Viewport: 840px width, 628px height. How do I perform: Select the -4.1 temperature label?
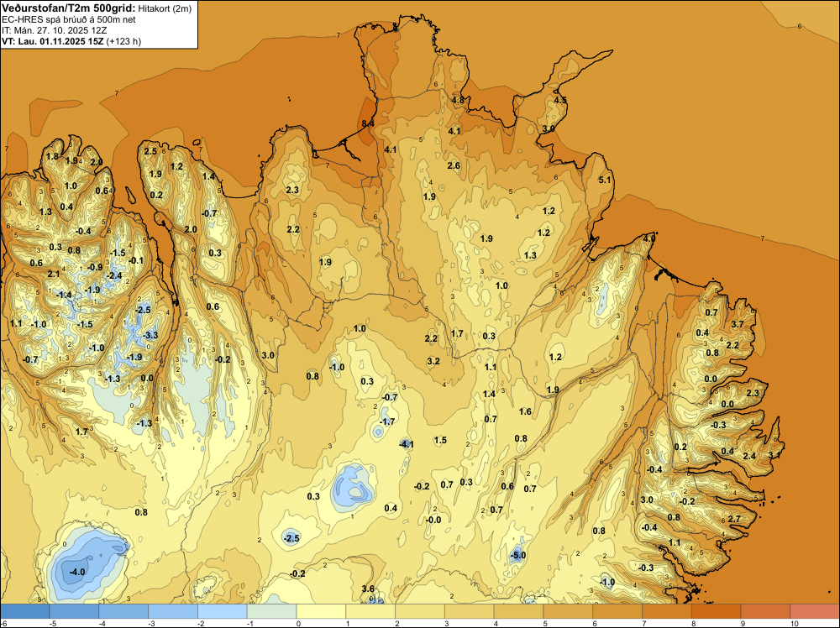pos(407,444)
